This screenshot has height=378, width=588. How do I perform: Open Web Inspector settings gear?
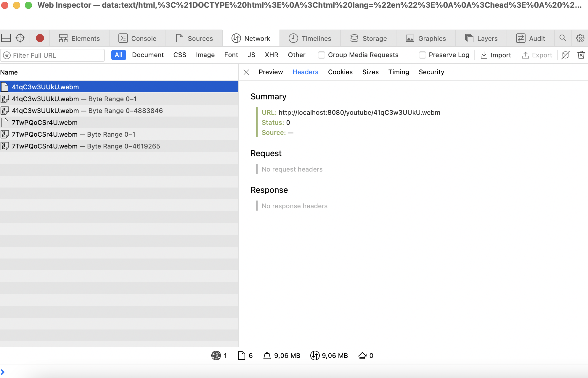pos(580,38)
